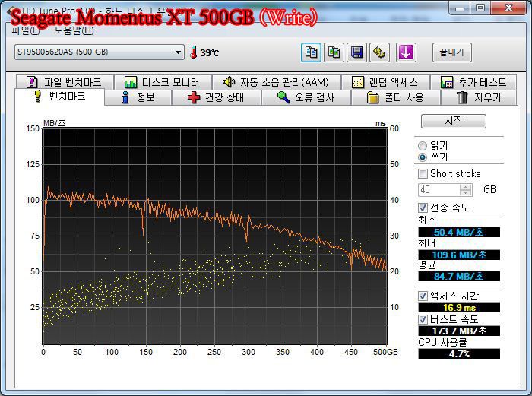Switch to the 추가 테스트 tab

(x=473, y=82)
